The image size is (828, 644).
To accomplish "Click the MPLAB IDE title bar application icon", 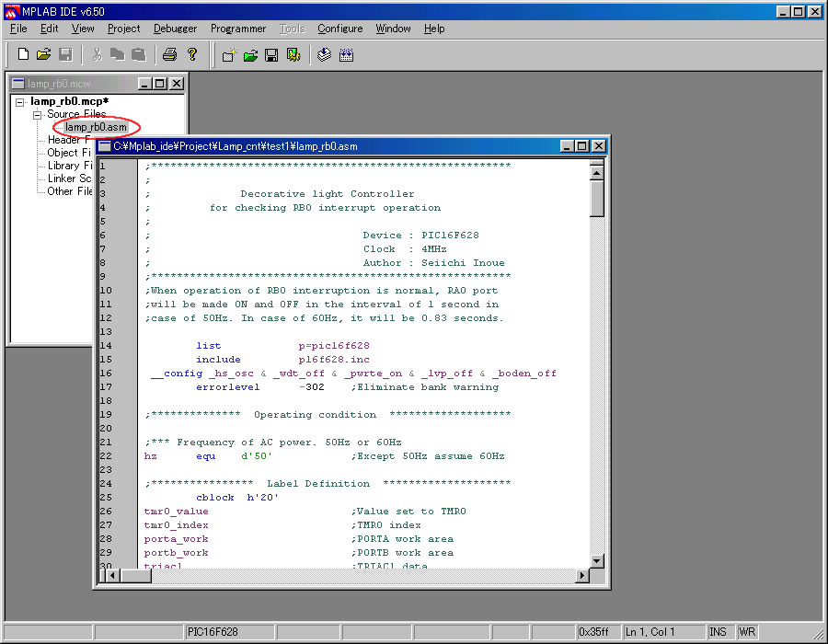I will pos(12,11).
